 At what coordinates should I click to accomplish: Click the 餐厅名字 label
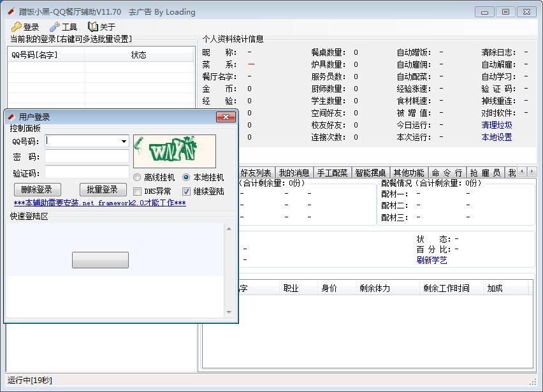point(219,76)
